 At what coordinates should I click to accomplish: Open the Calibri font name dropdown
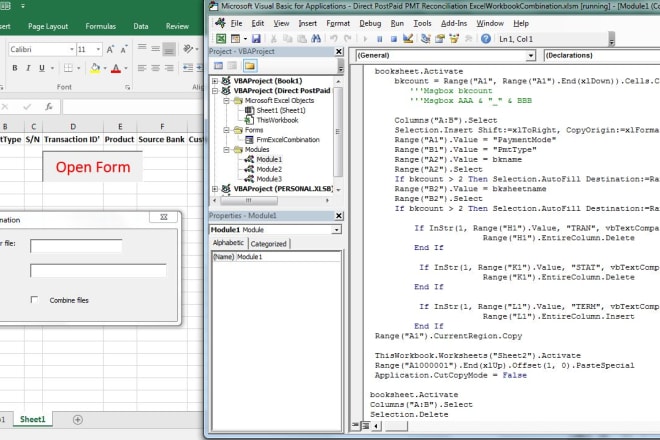click(72, 49)
